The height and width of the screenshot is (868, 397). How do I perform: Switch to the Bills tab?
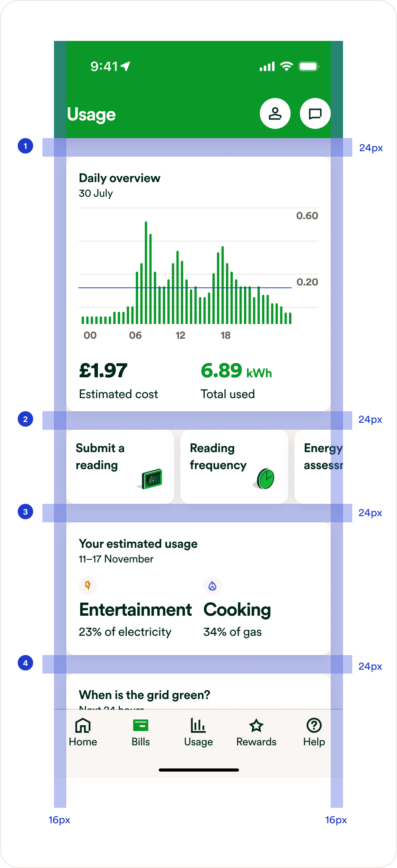141,732
